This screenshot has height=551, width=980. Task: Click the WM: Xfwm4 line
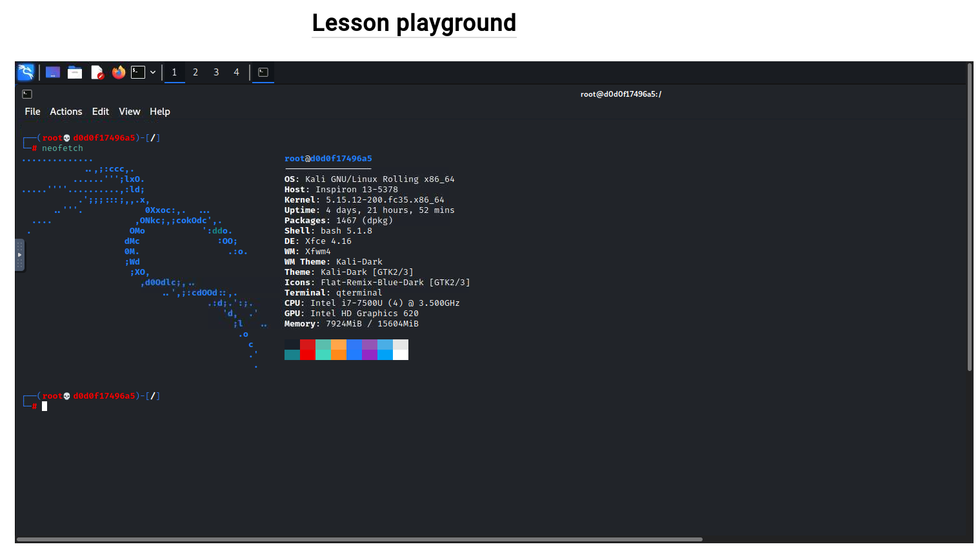[x=308, y=252]
